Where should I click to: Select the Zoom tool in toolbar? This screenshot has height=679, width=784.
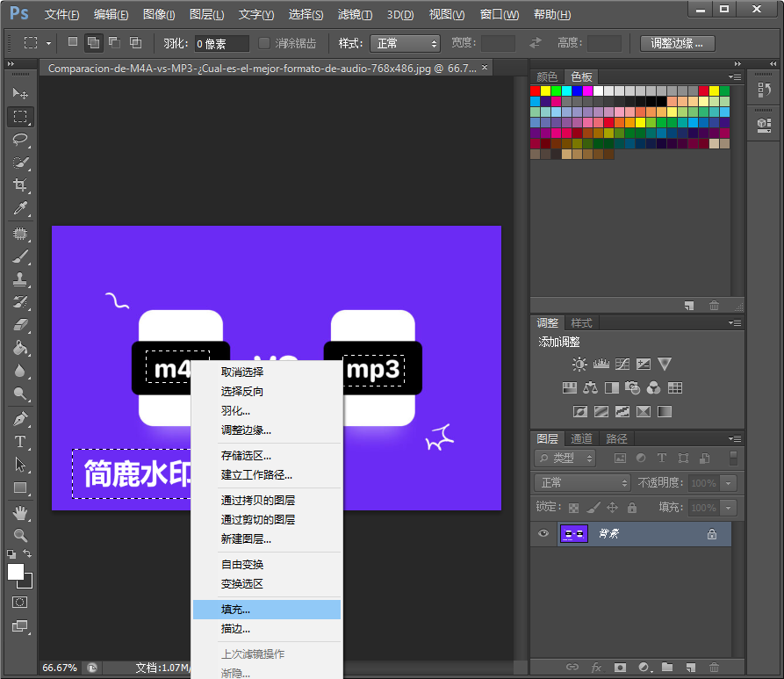[20, 534]
